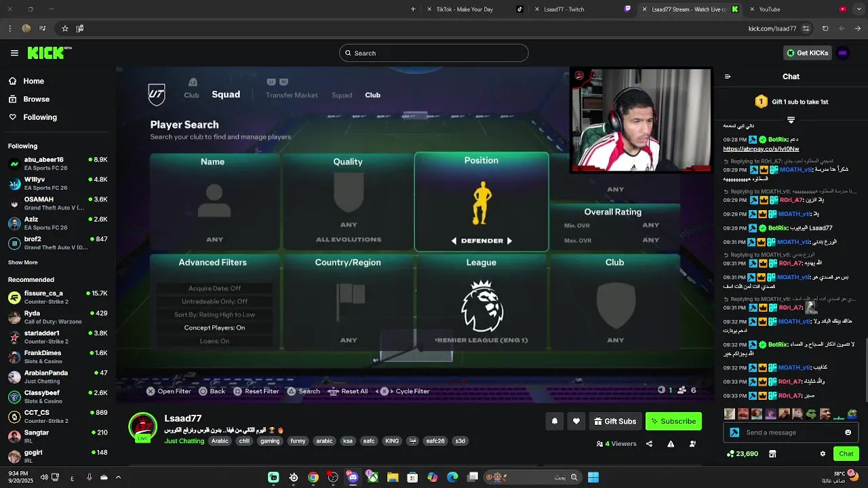The height and width of the screenshot is (488, 868).
Task: Click the chat identity hammer badge
Action: click(x=734, y=432)
